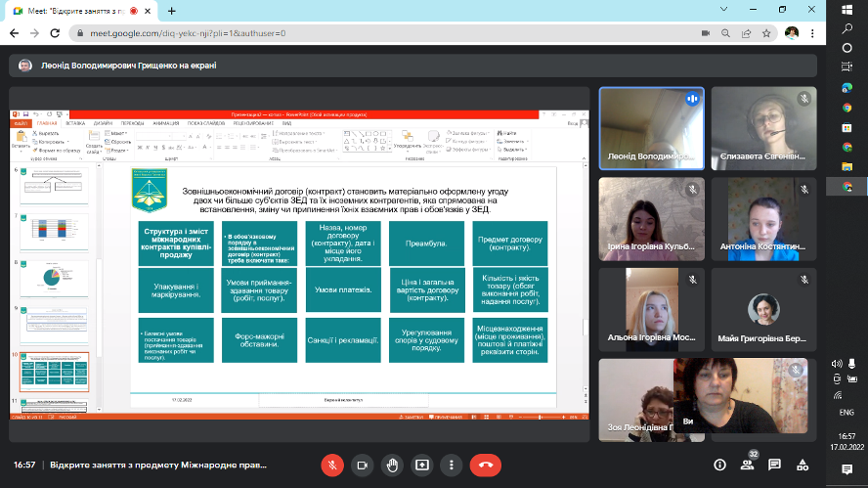Open more options three-dot menu in Meet
This screenshot has width=868, height=488.
452,466
